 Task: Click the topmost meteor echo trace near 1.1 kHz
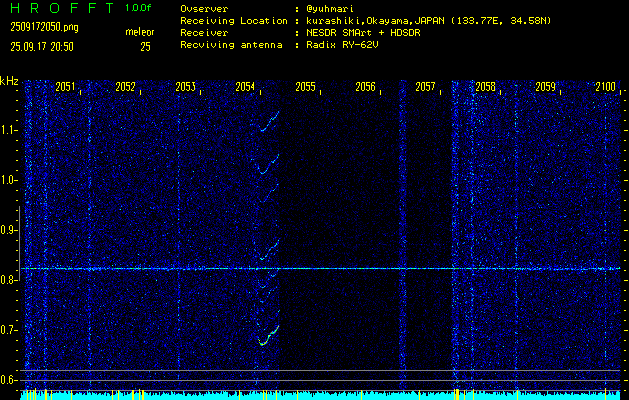[269, 122]
